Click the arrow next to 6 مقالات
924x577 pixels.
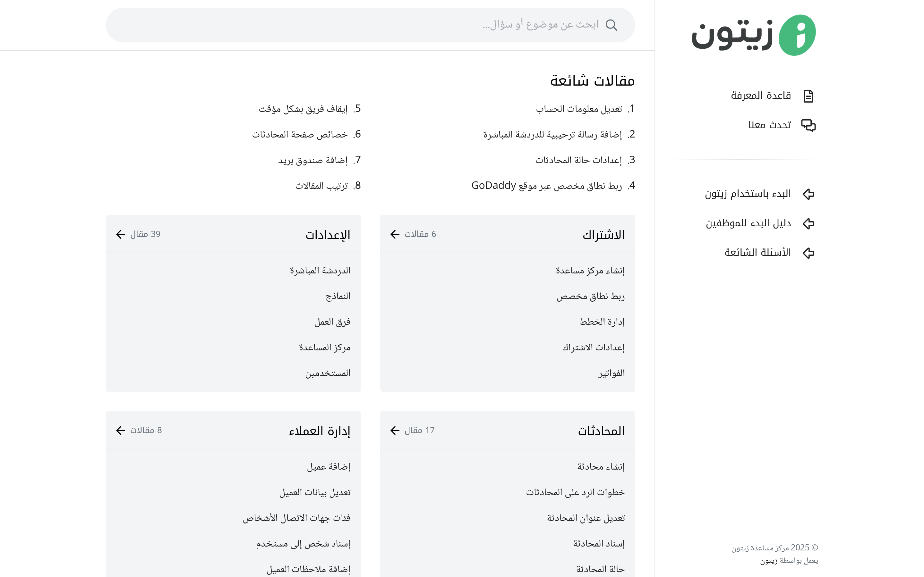coord(395,234)
